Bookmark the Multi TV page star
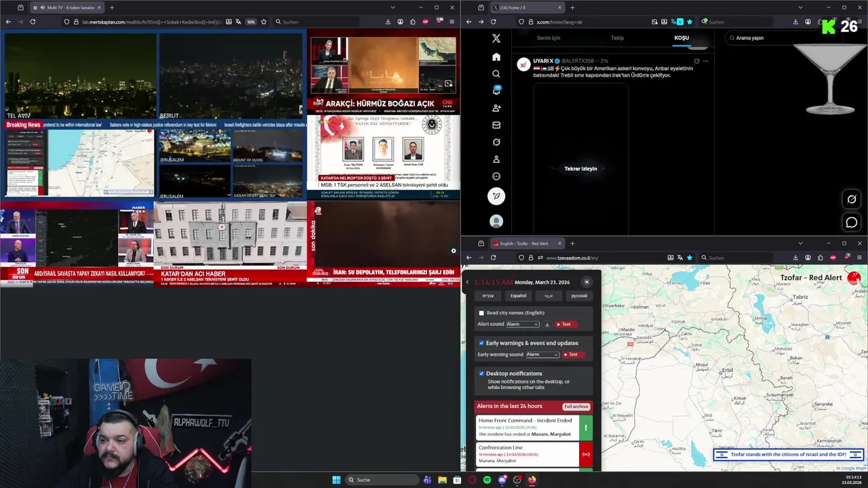This screenshot has width=868, height=488. pyautogui.click(x=264, y=22)
